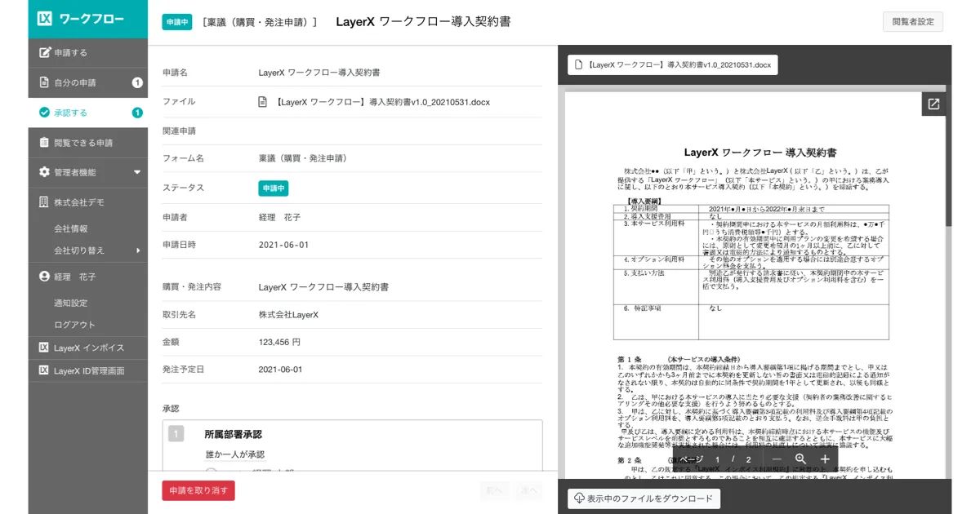The width and height of the screenshot is (980, 514).
Task: Click the LayerX ワークフロー logo icon
Action: point(45,18)
